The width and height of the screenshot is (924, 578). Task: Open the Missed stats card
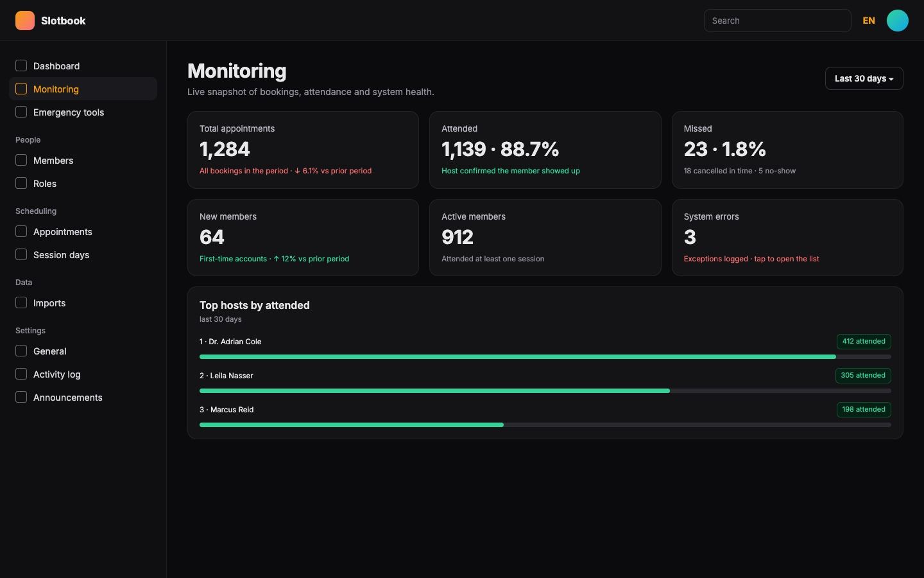pos(787,150)
